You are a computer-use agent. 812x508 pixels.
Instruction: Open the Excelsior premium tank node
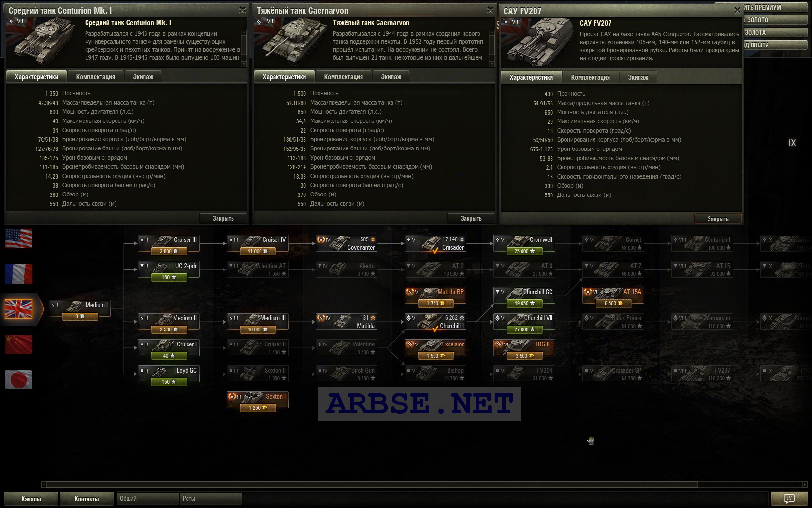click(x=435, y=349)
